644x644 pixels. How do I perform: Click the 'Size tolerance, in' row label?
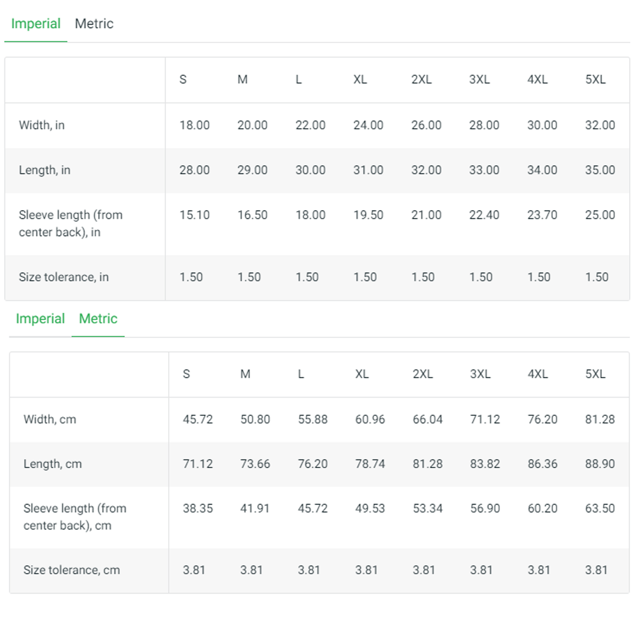pyautogui.click(x=64, y=277)
